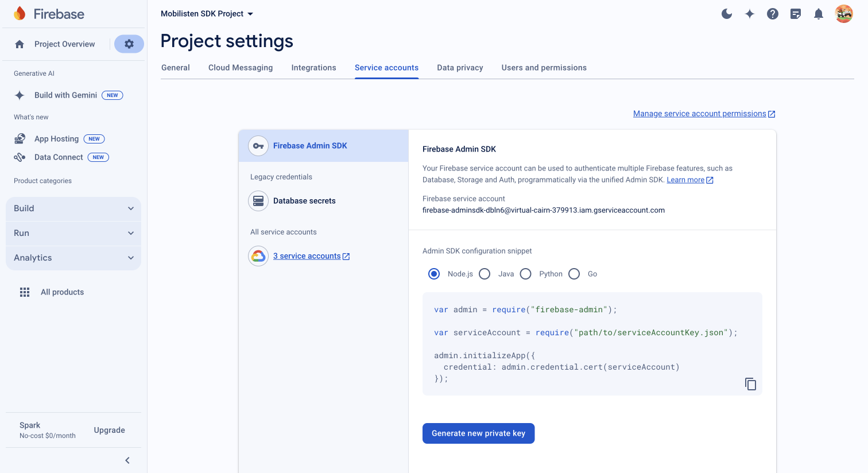The width and height of the screenshot is (868, 473).
Task: Click the project settings gear icon
Action: click(x=129, y=44)
